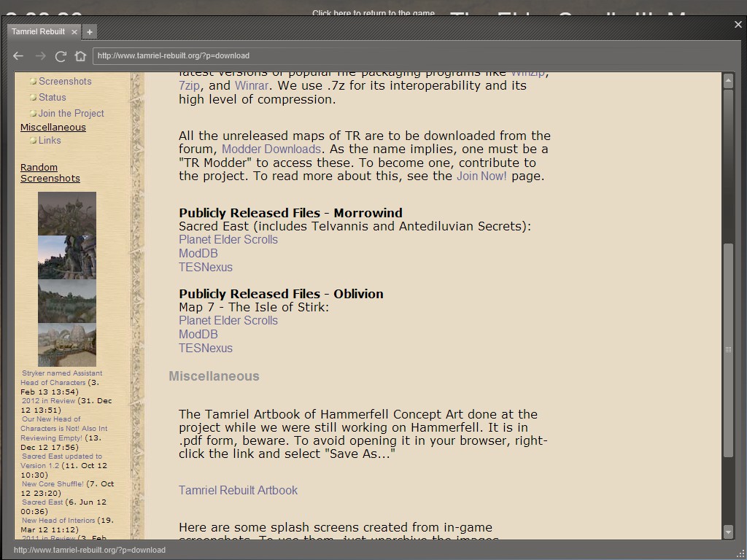Close the Tamriel Rebuilt tab

[74, 32]
